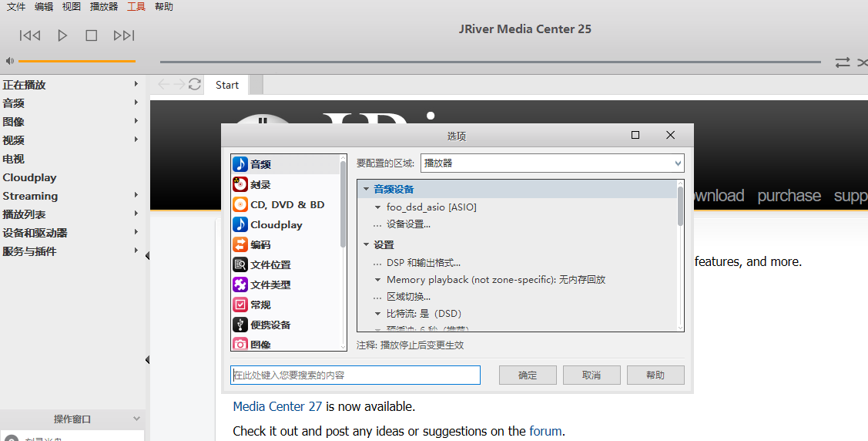Collapse the 设置 section
This screenshot has width=868, height=441.
(366, 244)
